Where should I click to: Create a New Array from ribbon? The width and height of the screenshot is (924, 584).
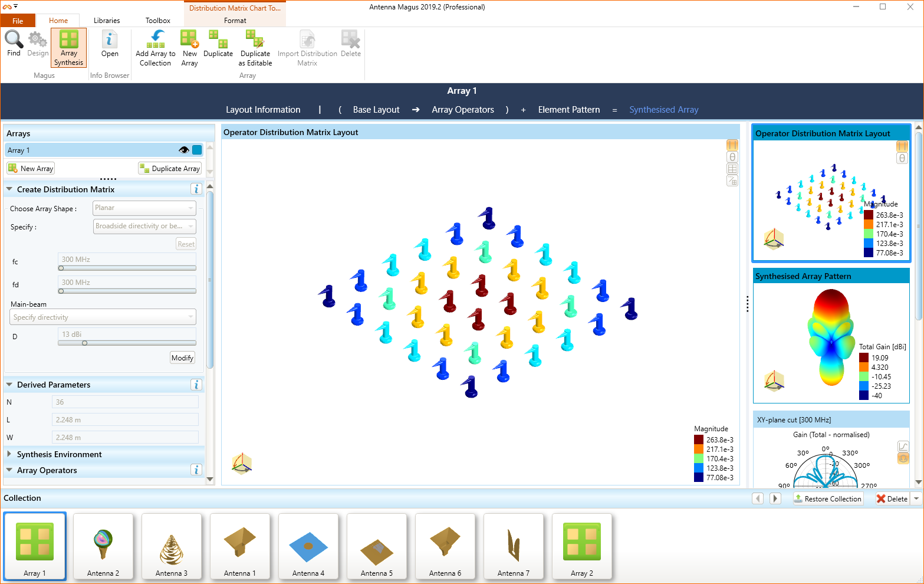[189, 40]
